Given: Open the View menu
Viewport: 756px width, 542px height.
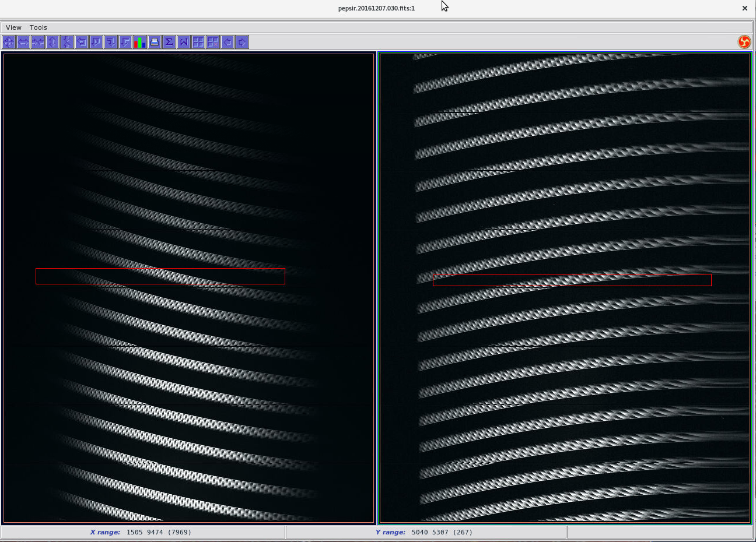Looking at the screenshot, I should (13, 27).
